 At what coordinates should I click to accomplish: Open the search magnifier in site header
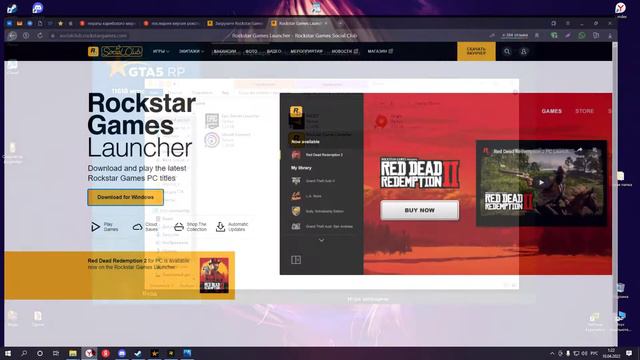point(507,51)
